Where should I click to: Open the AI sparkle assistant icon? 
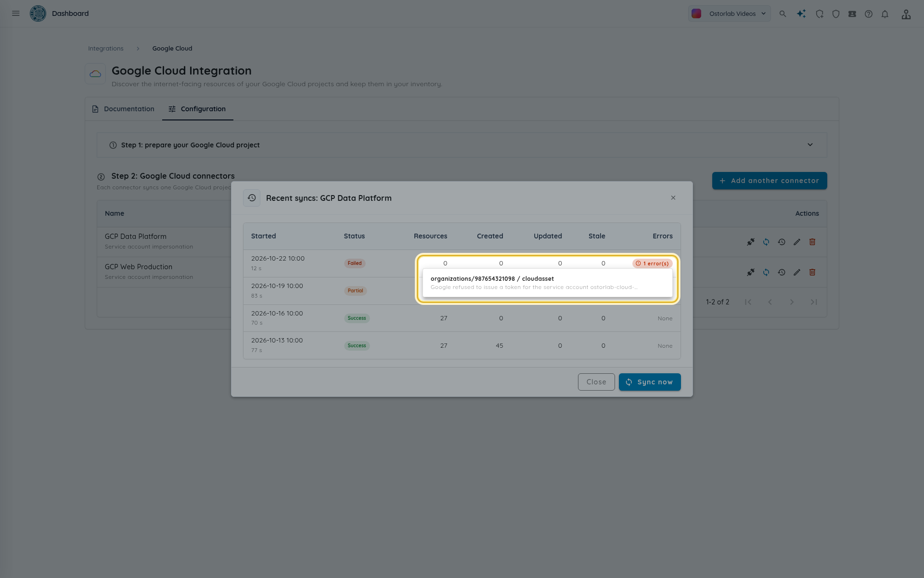[801, 14]
